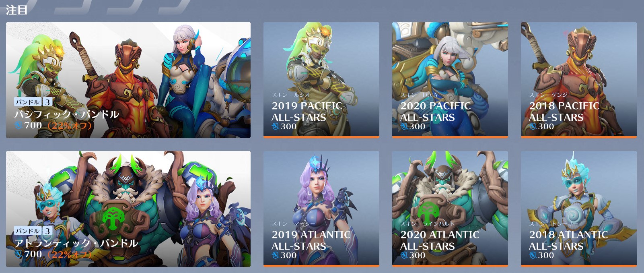Select the 2018 Atlantic All-Stars Tracer skin

point(579,209)
